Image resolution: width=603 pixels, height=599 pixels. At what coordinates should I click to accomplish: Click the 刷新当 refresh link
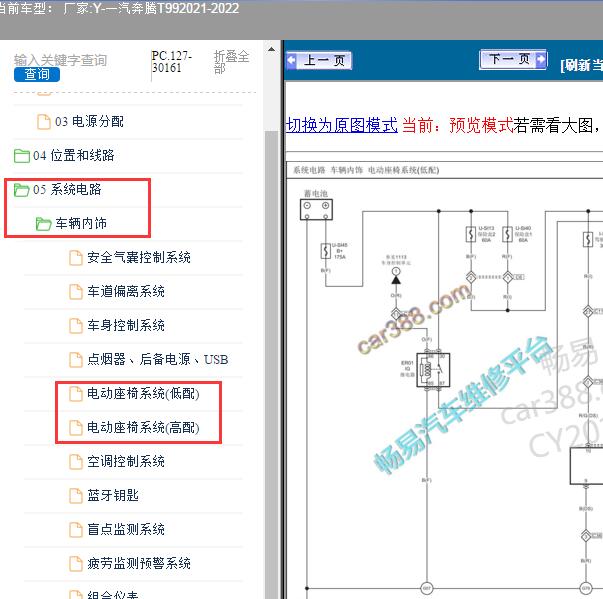pyautogui.click(x=581, y=65)
